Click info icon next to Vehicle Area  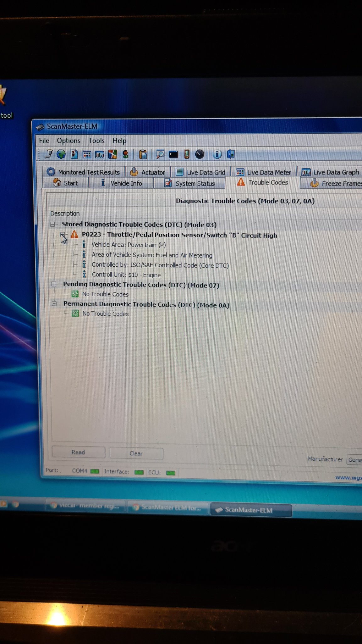(84, 244)
